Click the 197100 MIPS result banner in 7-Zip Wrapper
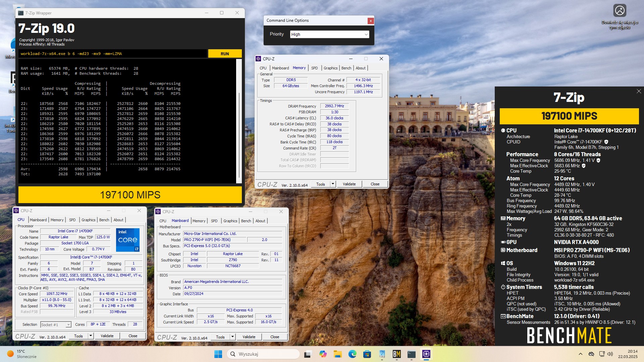 tap(130, 195)
